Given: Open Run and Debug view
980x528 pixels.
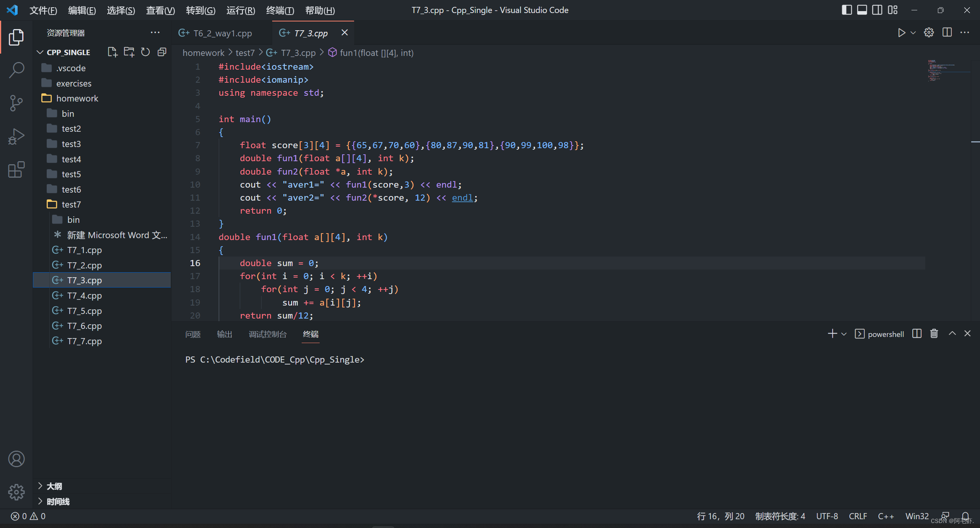Looking at the screenshot, I should click(x=16, y=136).
